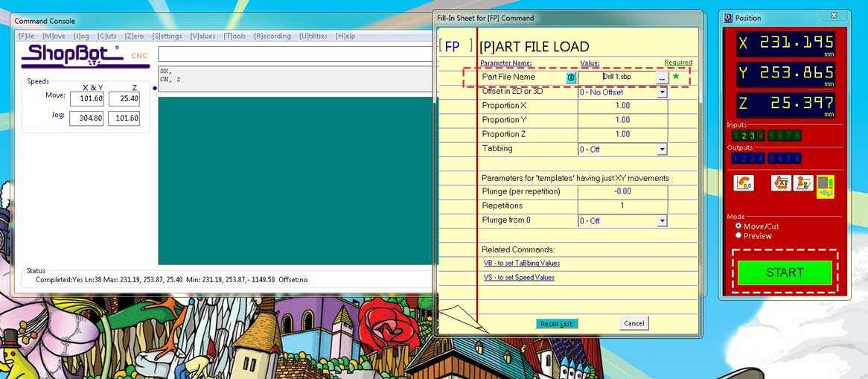Screen dimensions: 868x379
Task: Click the Jog Z speed field
Action: (124, 118)
